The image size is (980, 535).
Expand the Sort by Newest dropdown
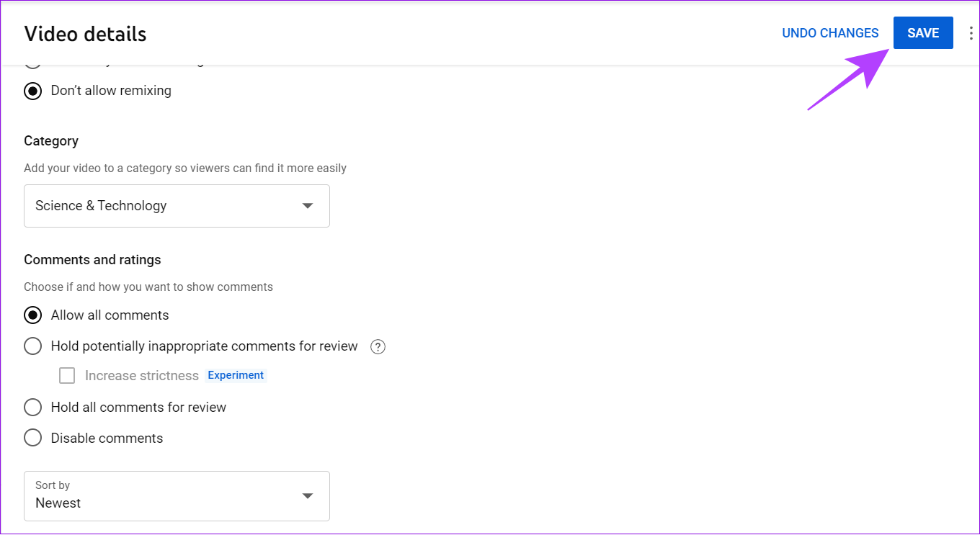[x=177, y=496]
